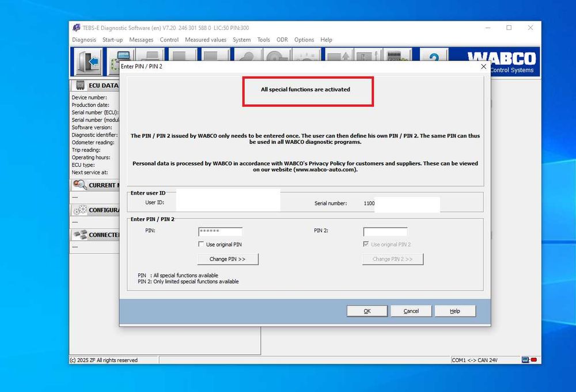Click the gears icon beside CONFIGURA

point(80,210)
